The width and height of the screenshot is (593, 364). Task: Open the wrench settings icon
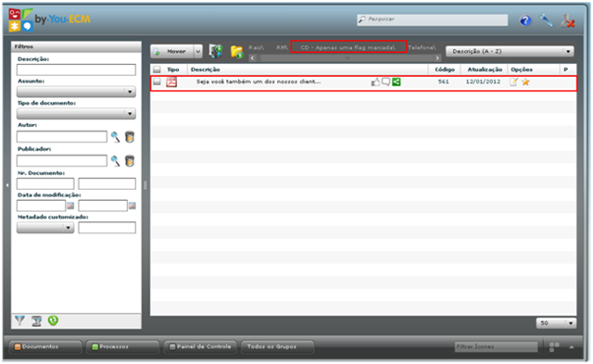click(x=546, y=20)
